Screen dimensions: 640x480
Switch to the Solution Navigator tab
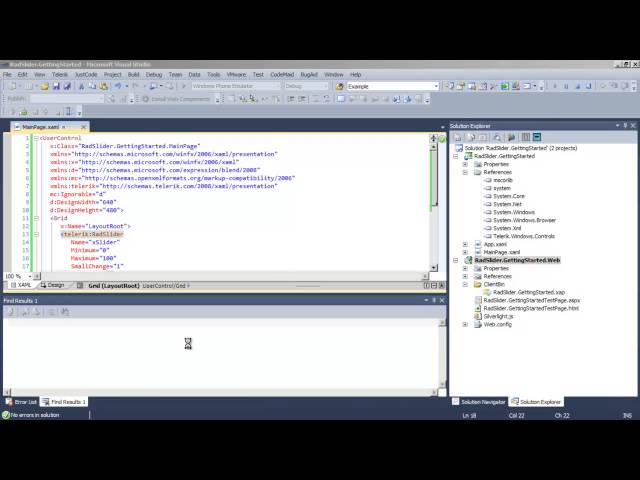coord(479,402)
